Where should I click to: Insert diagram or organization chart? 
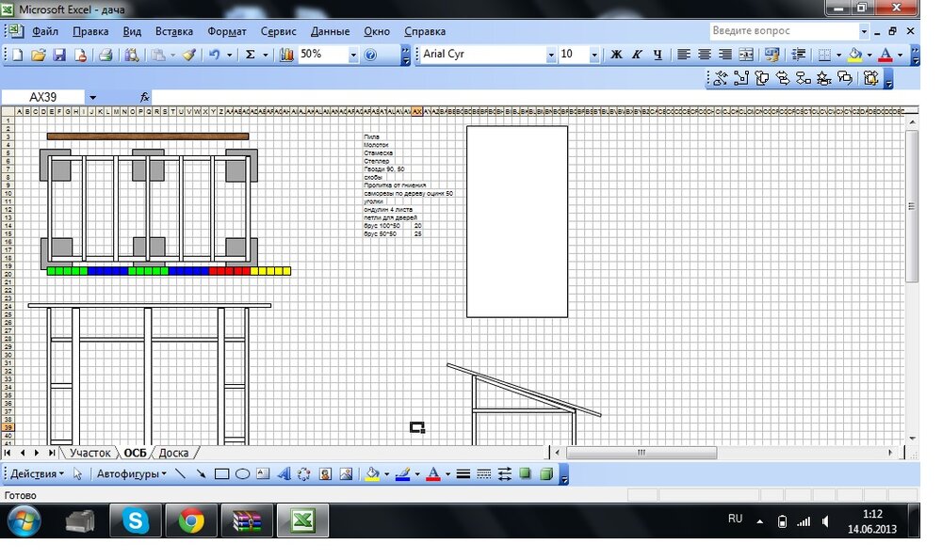(304, 473)
